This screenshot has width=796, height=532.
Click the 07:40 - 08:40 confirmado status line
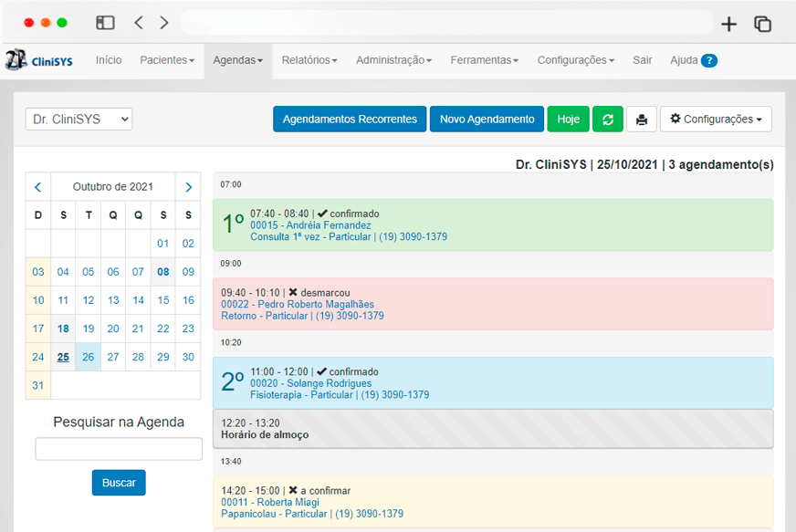point(315,214)
